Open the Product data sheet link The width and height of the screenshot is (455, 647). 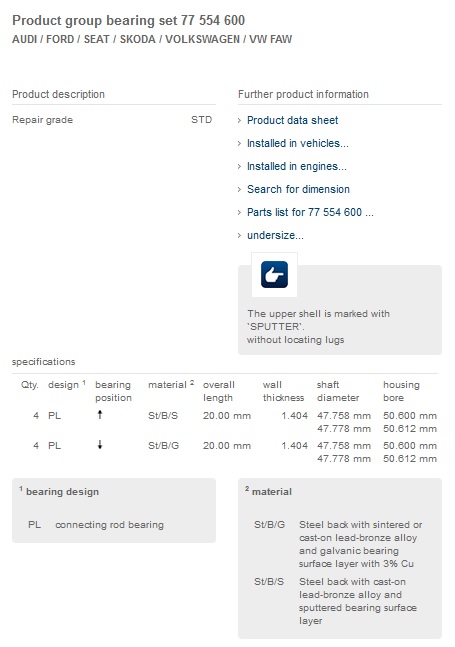[292, 120]
